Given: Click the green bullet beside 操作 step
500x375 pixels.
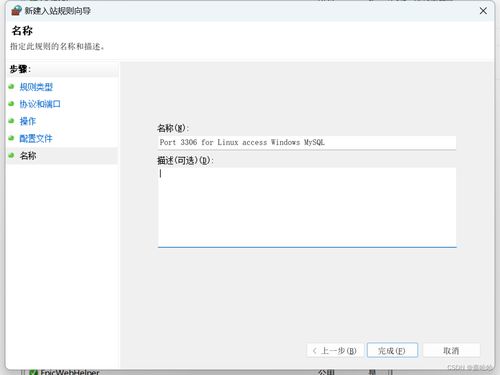Looking at the screenshot, I should pos(12,121).
